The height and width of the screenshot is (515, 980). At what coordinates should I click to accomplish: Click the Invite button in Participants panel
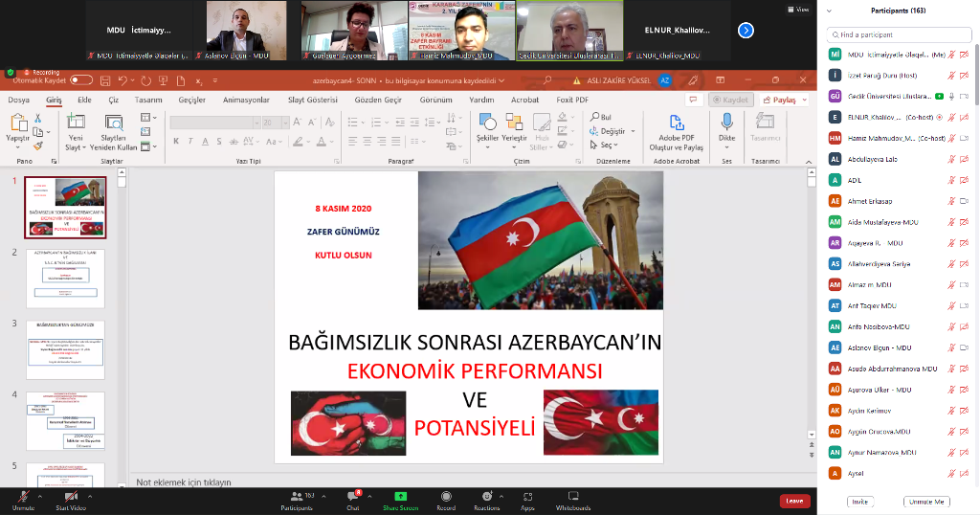pos(860,502)
